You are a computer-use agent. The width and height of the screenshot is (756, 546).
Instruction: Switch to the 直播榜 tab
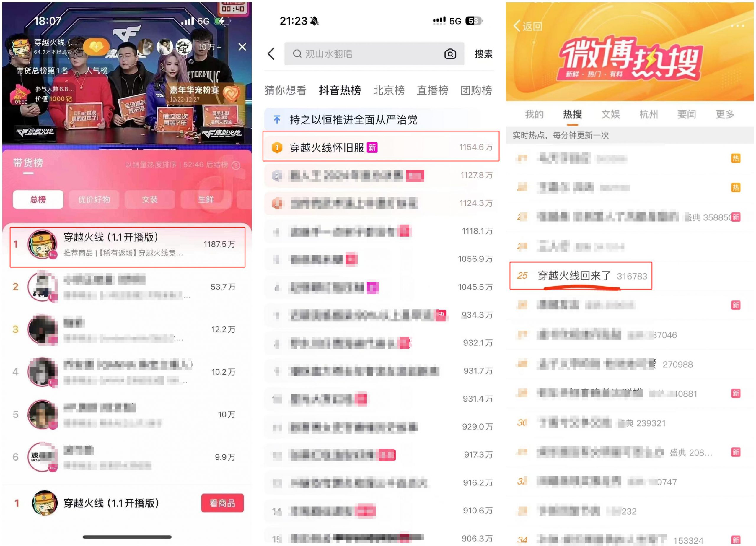tap(432, 90)
